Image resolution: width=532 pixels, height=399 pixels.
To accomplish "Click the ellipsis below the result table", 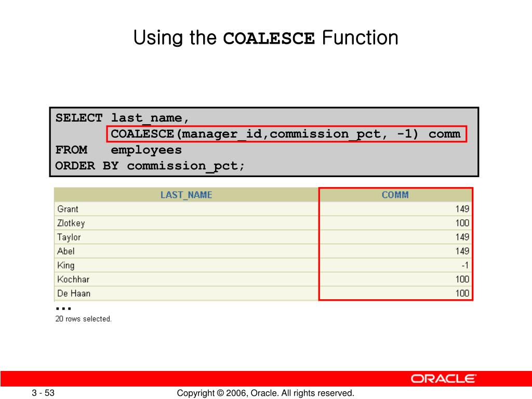I will [63, 309].
